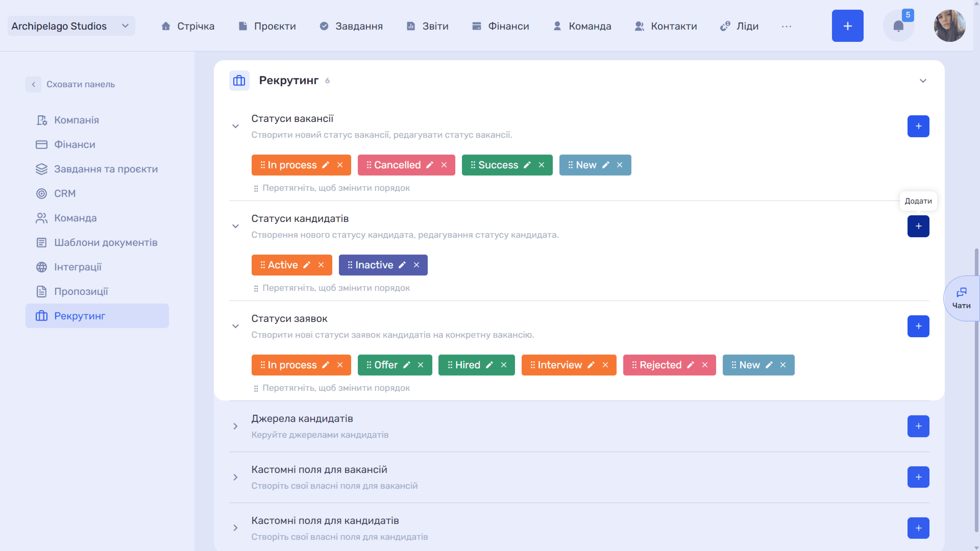980x551 pixels.
Task: Expand Кастомні поля для вакансій section
Action: tap(236, 477)
